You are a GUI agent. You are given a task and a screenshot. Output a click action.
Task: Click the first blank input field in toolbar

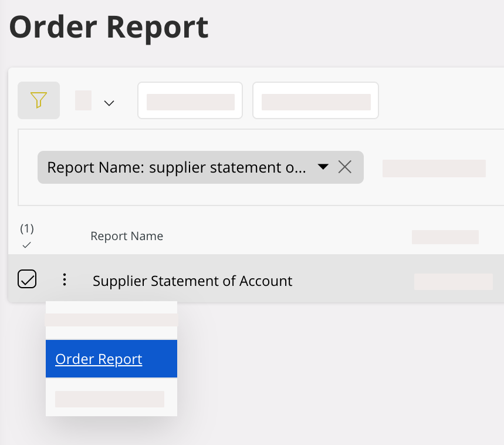click(x=190, y=101)
